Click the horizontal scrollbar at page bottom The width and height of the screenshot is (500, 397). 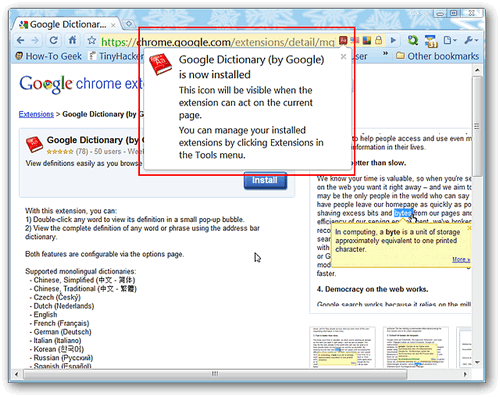click(215, 374)
